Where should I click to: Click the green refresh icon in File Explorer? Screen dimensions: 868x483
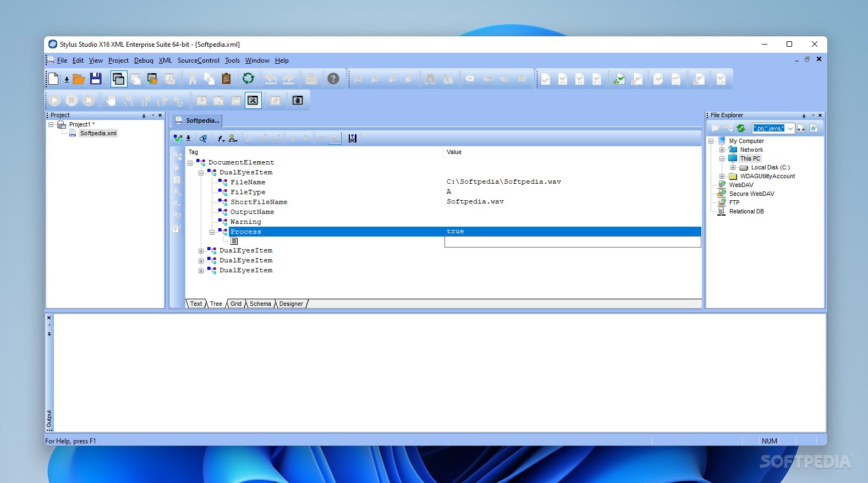click(740, 128)
